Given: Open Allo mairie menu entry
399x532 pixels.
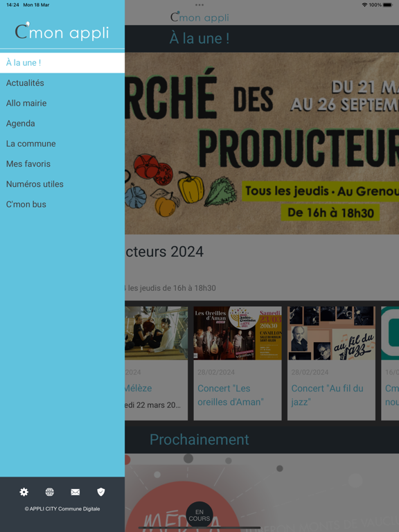Looking at the screenshot, I should pos(62,103).
